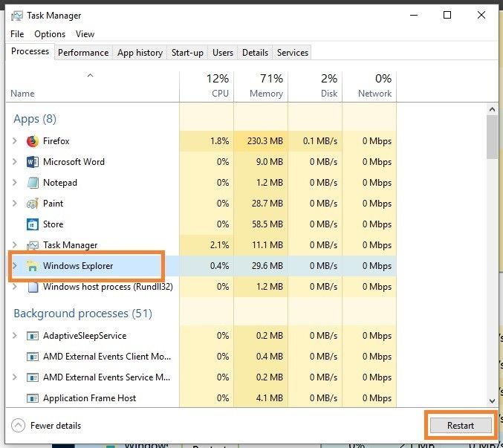Viewport: 503px width, 448px height.
Task: Switch to the Performance tab
Action: click(x=83, y=53)
